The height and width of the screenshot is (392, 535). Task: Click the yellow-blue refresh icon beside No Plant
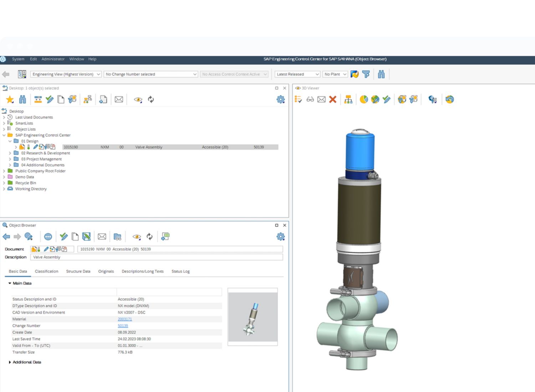click(355, 74)
